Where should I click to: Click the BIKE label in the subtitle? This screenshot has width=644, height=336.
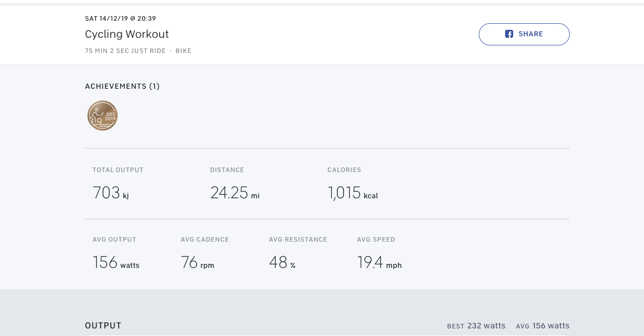(183, 51)
